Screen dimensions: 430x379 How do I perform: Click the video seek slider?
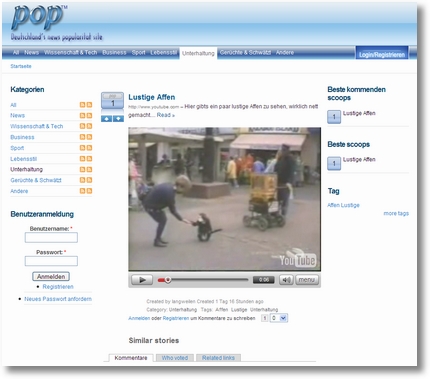click(x=203, y=280)
